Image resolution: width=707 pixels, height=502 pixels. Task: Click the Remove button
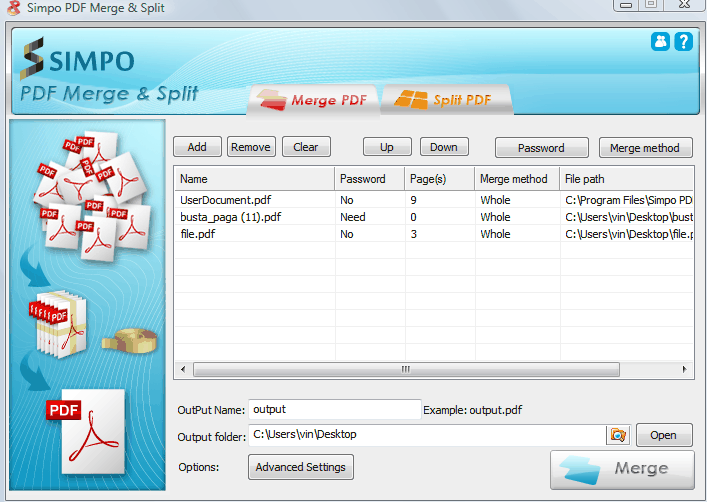coord(251,147)
